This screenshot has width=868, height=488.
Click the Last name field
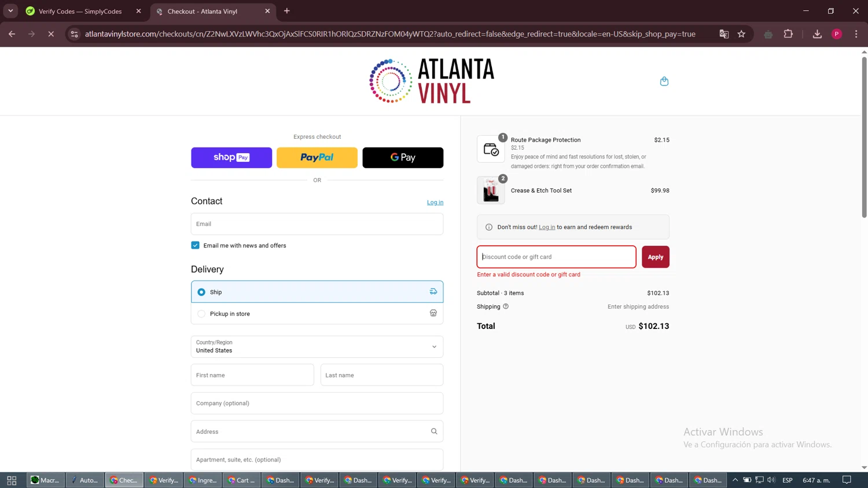coord(382,375)
